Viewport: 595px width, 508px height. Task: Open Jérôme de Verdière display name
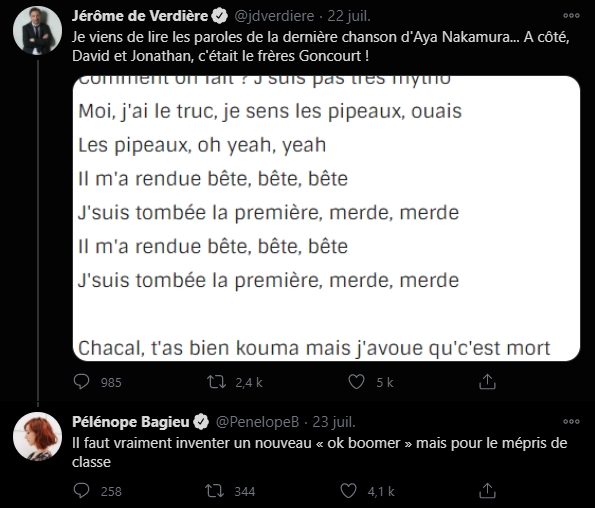coord(140,16)
